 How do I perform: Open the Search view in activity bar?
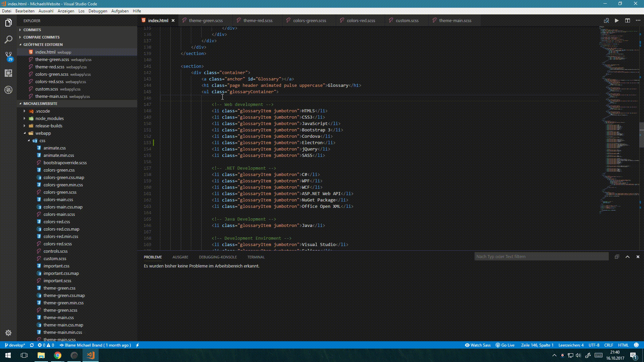[x=8, y=40]
